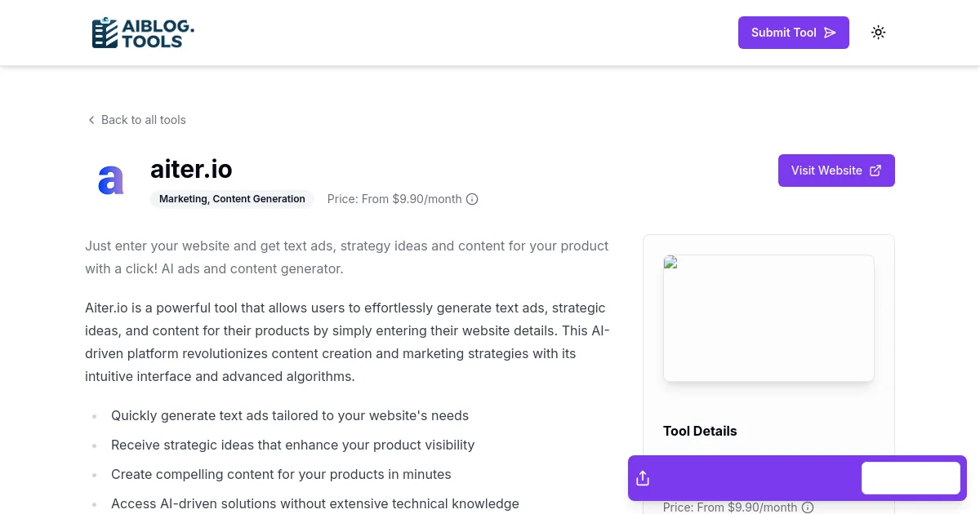Click the info icon beside the Tool Details price

coord(807,507)
